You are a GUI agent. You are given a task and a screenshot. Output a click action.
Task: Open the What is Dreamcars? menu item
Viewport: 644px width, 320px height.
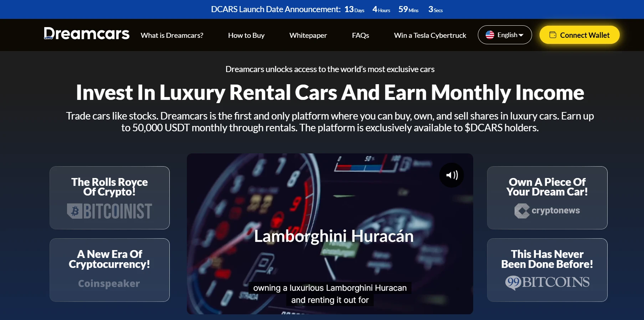(172, 35)
